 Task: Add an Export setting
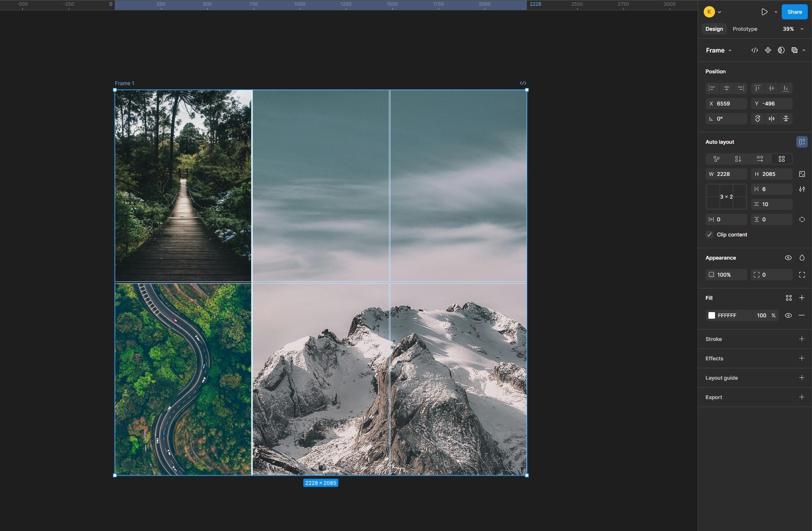click(x=802, y=397)
